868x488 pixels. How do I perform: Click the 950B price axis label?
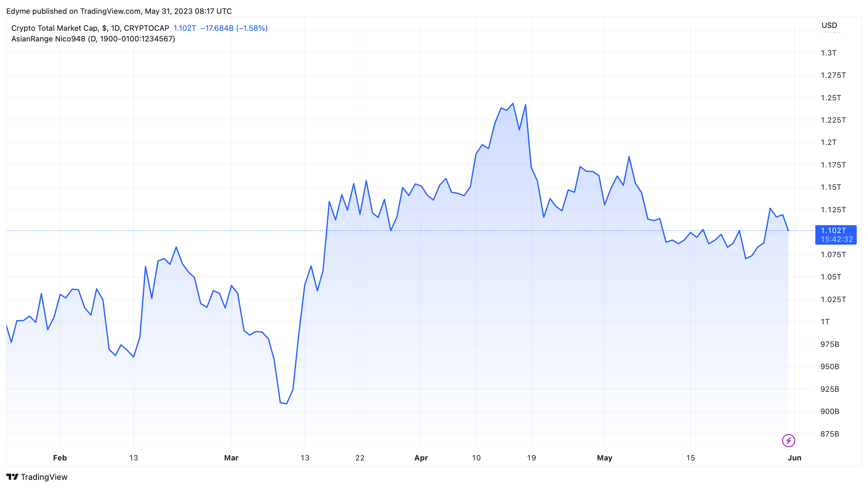click(830, 366)
